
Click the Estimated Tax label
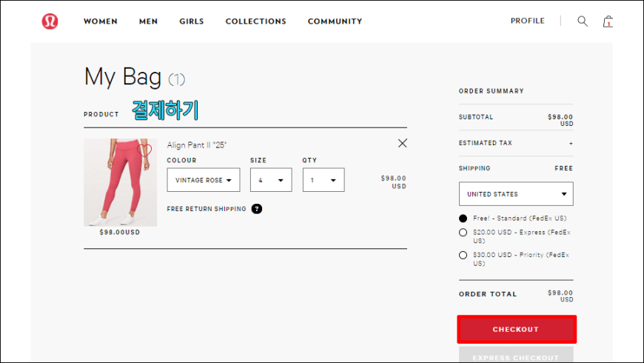pyautogui.click(x=486, y=143)
